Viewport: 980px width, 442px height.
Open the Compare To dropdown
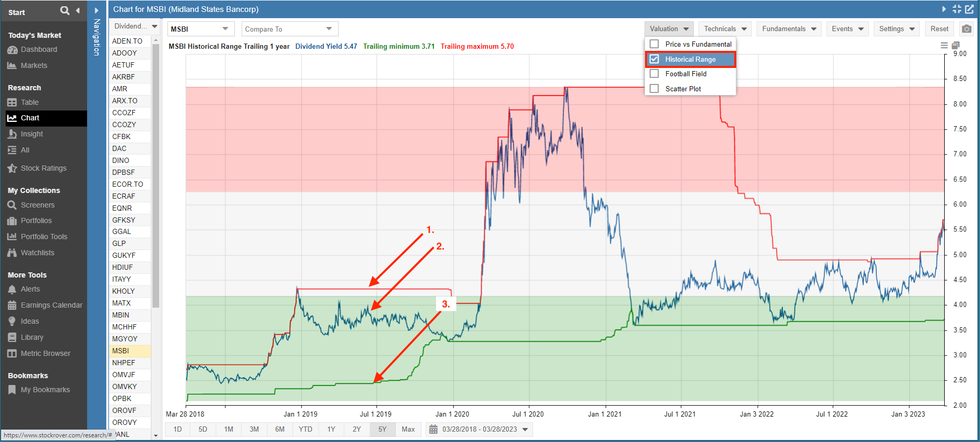coord(290,29)
